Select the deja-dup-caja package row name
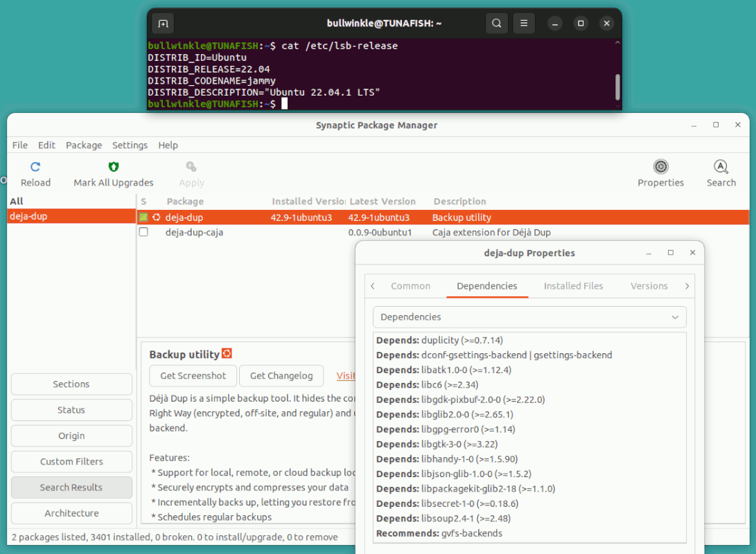The width and height of the screenshot is (756, 554). [194, 232]
